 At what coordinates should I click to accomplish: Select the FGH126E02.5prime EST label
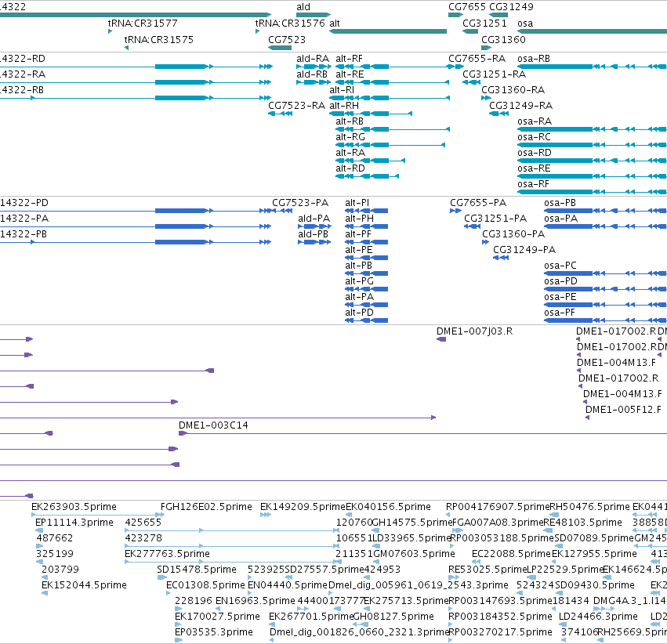[206, 507]
